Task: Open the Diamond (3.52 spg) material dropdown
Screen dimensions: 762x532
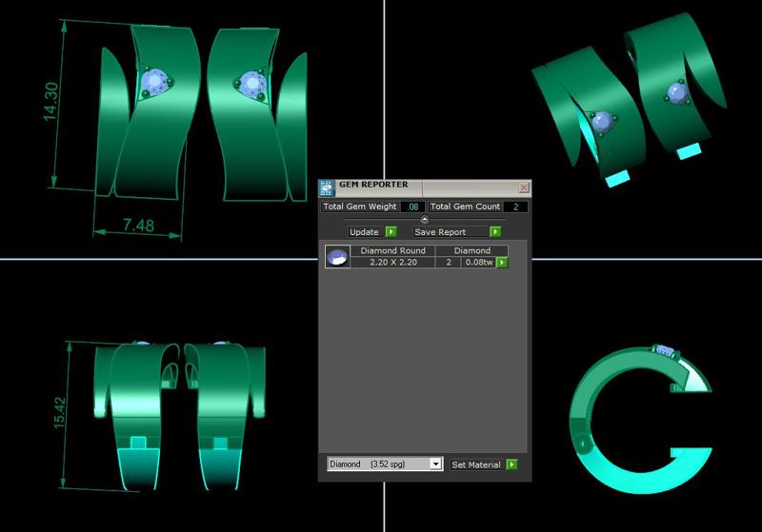Action: coord(385,464)
